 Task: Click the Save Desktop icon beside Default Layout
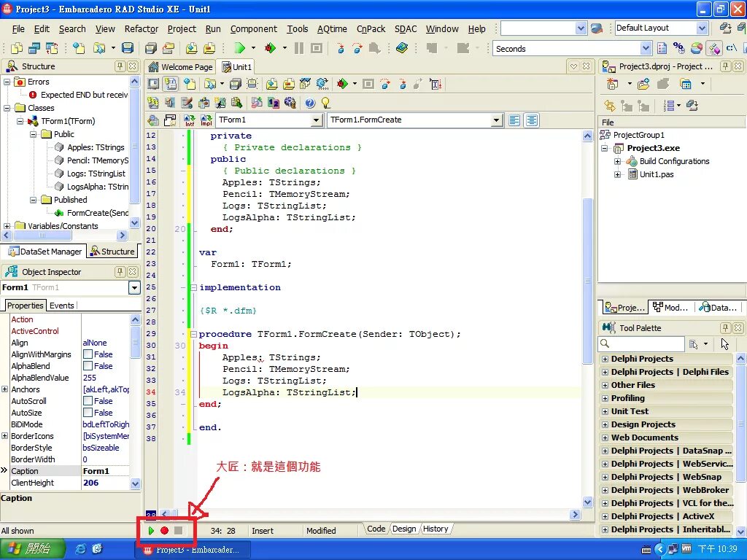coord(726,28)
